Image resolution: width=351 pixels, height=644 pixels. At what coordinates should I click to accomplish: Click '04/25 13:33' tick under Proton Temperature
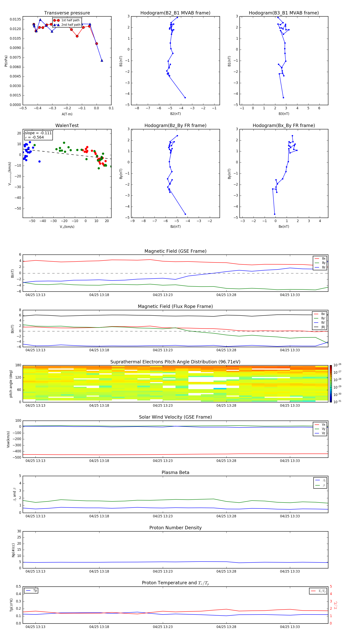[290, 627]
